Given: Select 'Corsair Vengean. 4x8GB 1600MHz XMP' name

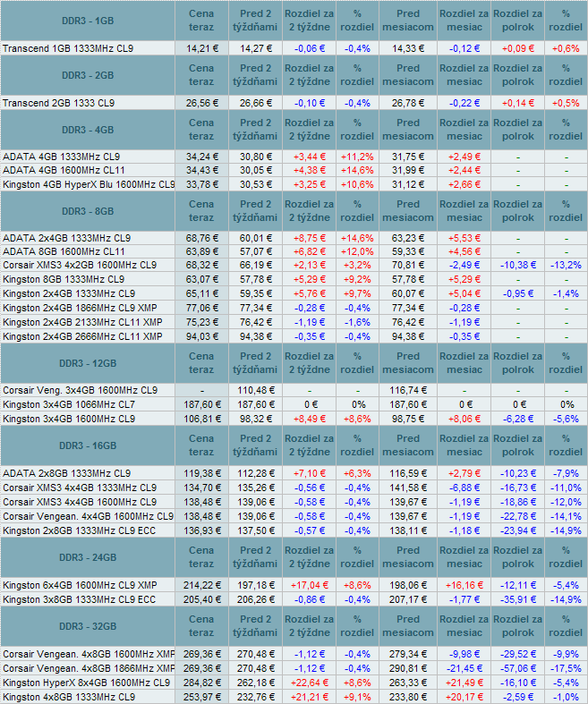Looking at the screenshot, I should point(89,654).
